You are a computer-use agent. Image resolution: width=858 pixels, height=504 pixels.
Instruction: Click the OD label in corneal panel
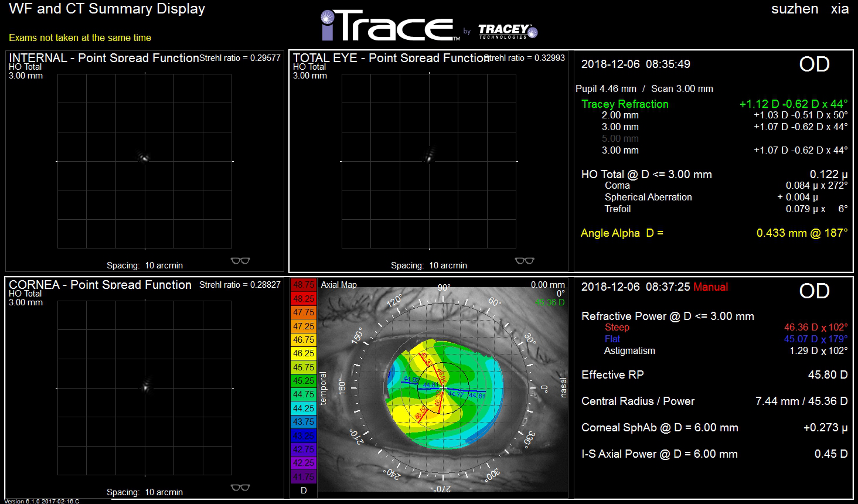click(815, 291)
